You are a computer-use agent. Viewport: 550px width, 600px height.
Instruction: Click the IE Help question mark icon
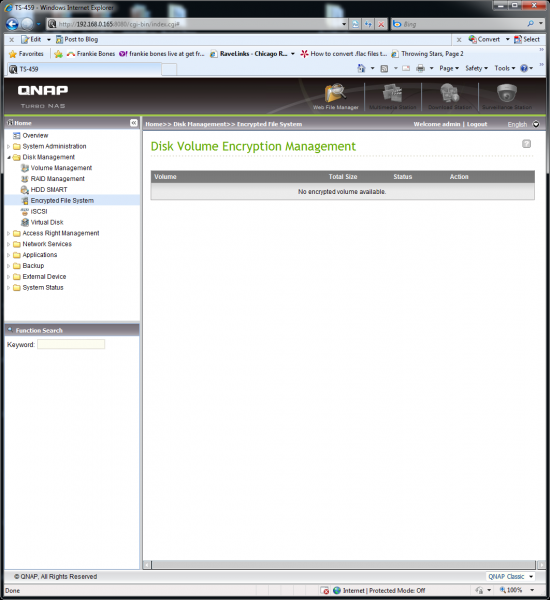[524, 68]
